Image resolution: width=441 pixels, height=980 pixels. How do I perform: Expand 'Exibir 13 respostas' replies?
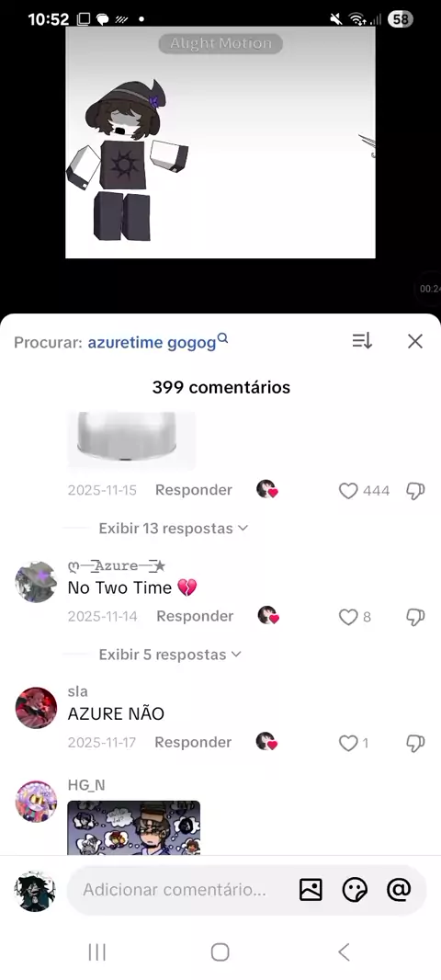[173, 528]
